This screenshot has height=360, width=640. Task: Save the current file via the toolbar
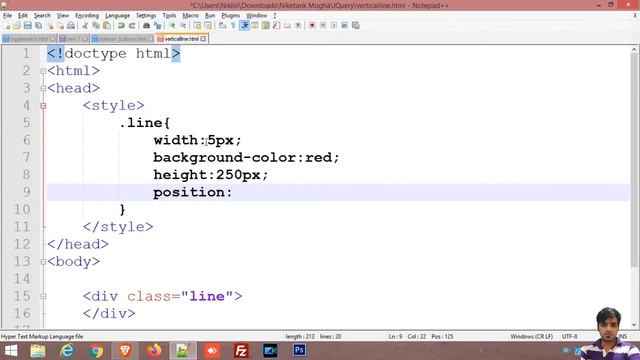pos(28,26)
